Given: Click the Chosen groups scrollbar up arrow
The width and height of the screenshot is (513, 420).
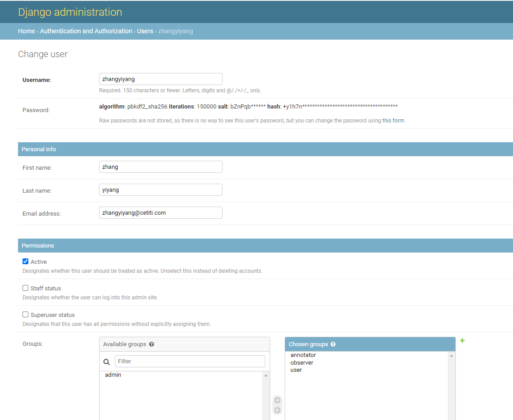Looking at the screenshot, I should point(451,356).
